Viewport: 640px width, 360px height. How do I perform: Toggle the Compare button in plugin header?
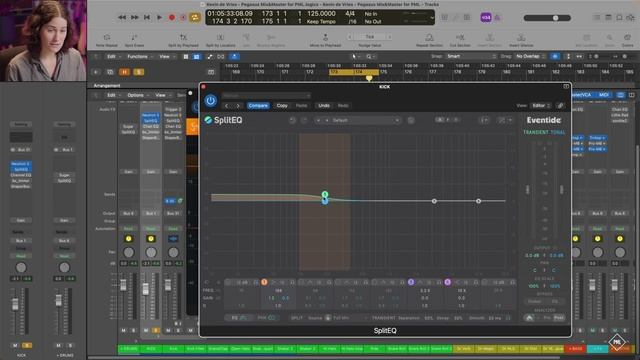(x=258, y=106)
